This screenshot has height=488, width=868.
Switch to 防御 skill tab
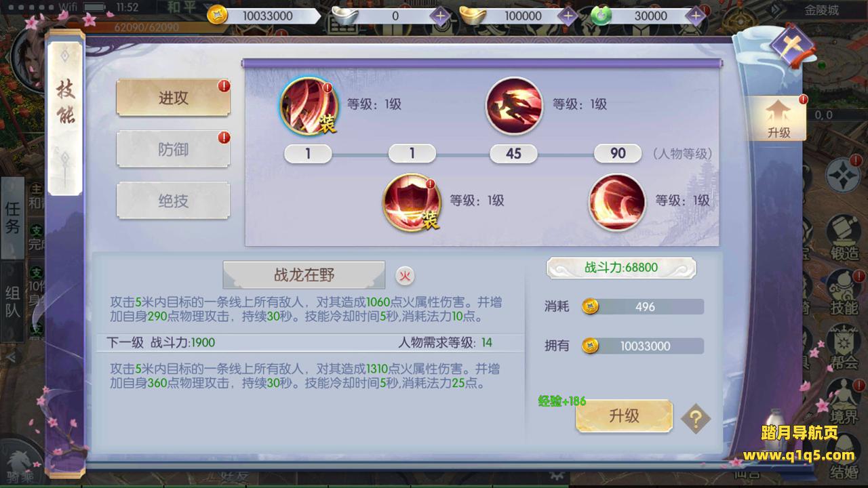174,149
